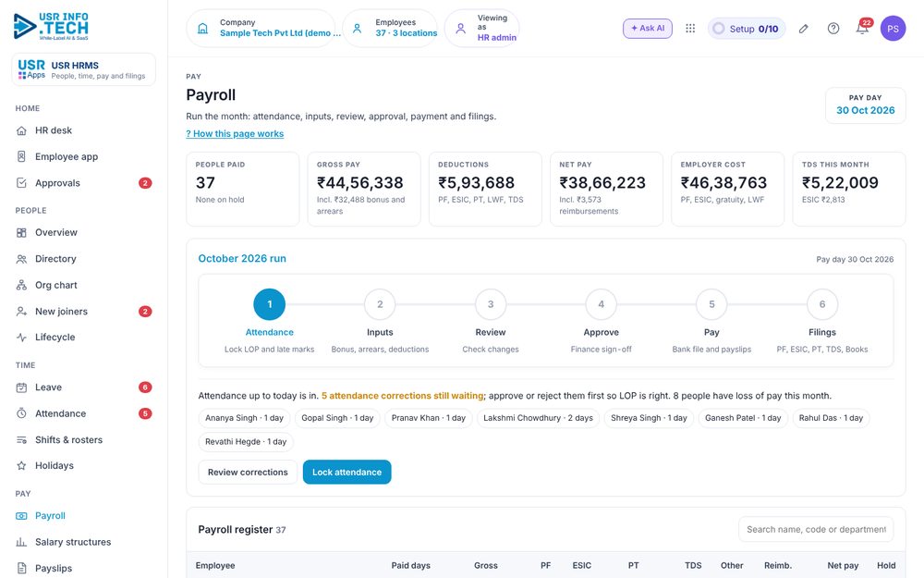This screenshot has height=578, width=924.
Task: Click the Shifts & rosters icon
Action: coord(21,440)
